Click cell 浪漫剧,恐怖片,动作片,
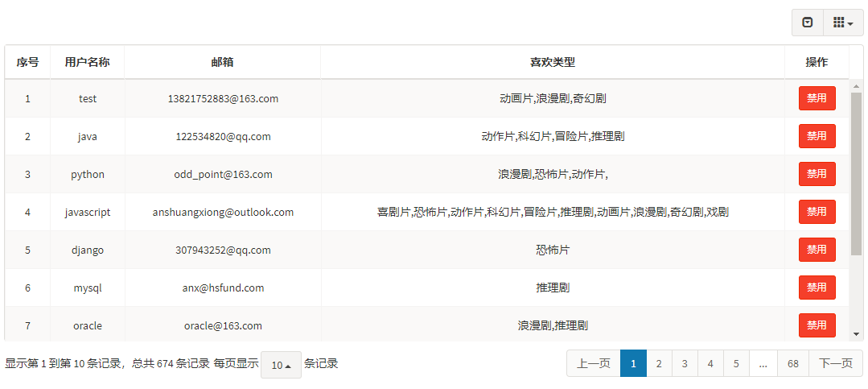This screenshot has height=389, width=868. [553, 174]
